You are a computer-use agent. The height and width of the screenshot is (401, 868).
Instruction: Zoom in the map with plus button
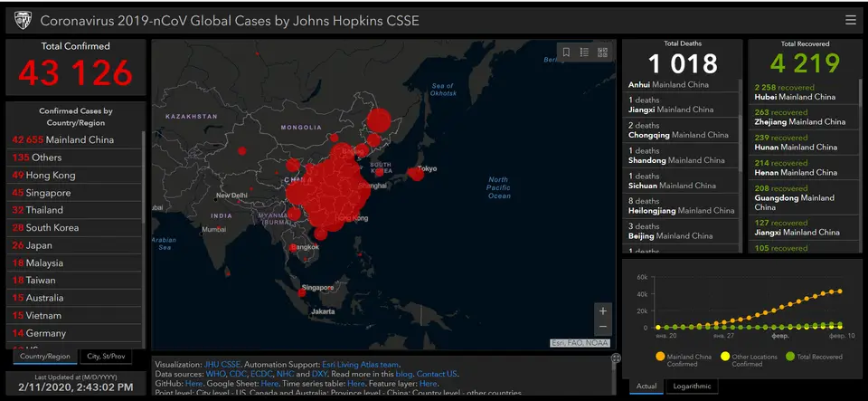click(x=603, y=310)
